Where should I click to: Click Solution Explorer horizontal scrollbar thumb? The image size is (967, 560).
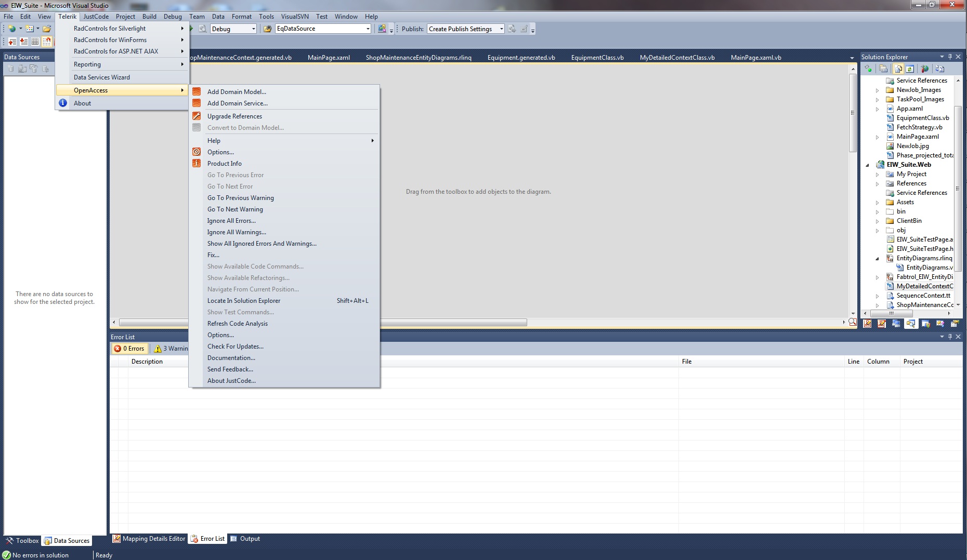[x=891, y=313]
